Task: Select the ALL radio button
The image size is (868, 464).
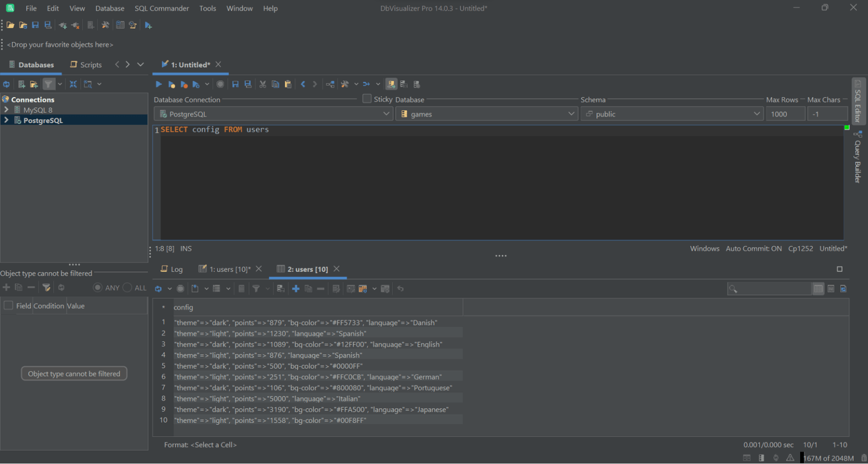Action: tap(127, 288)
